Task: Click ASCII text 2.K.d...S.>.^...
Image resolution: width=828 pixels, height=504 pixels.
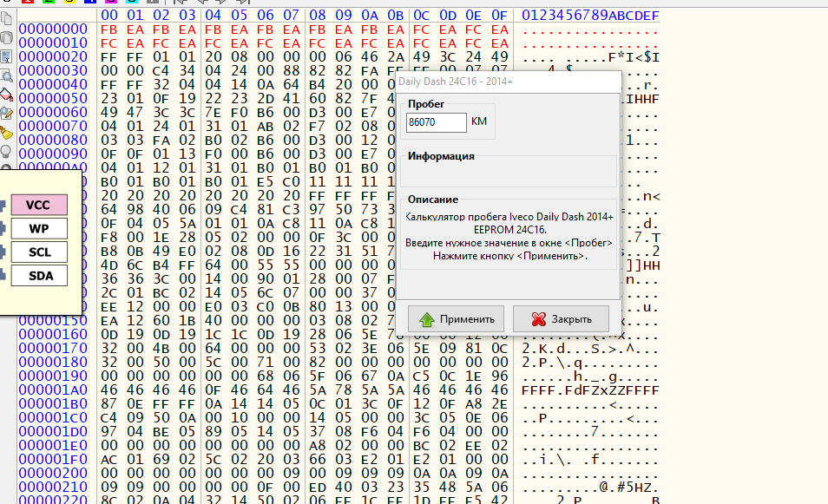Action: pyautogui.click(x=590, y=349)
